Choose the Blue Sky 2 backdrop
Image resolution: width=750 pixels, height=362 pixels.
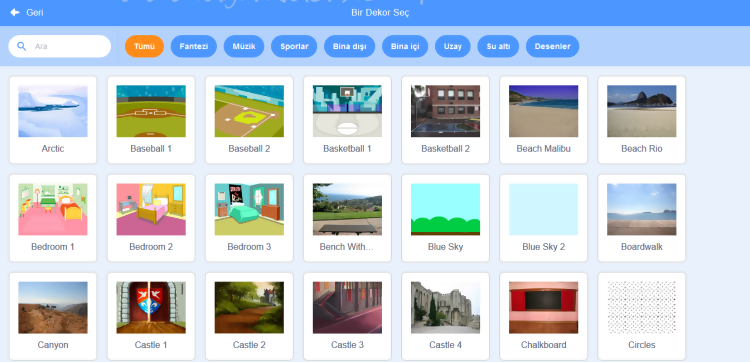(543, 218)
